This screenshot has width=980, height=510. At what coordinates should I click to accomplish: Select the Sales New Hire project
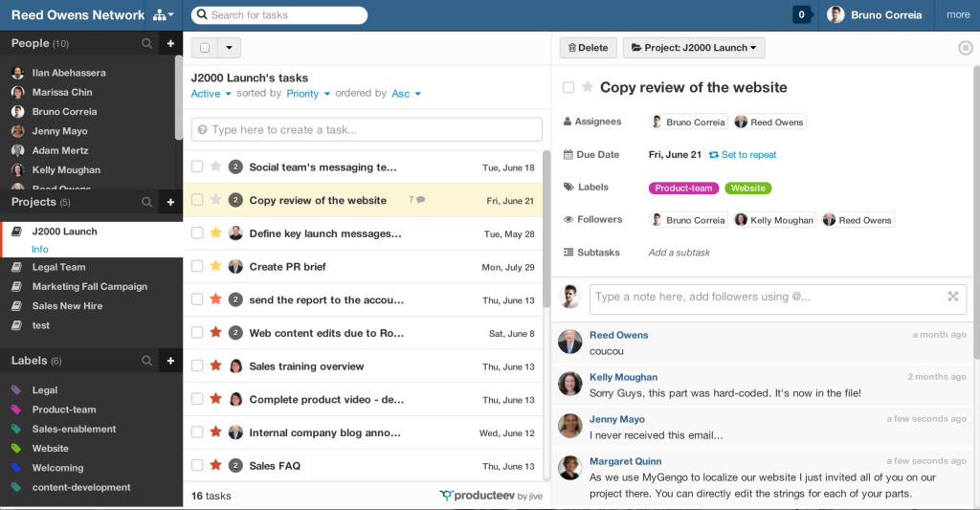(67, 305)
